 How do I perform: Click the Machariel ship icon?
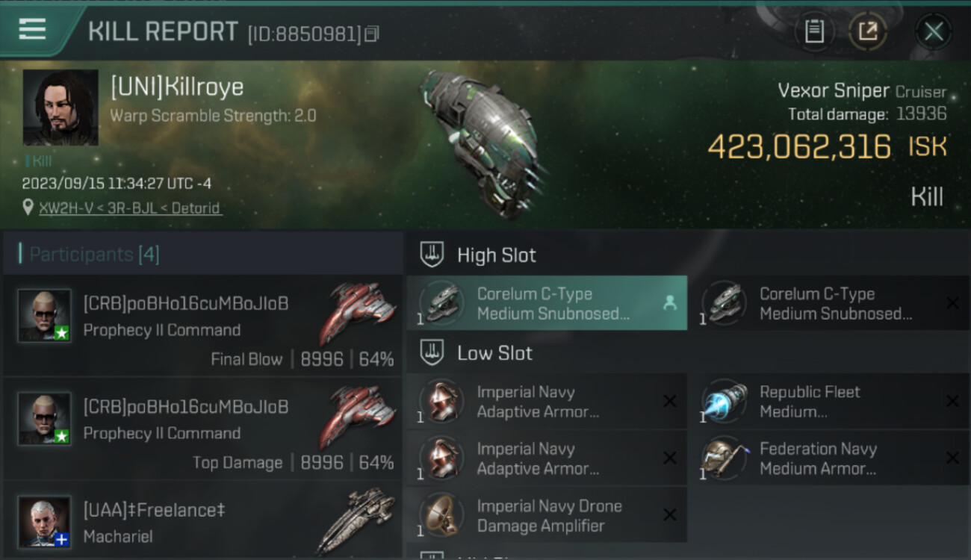pos(356,520)
